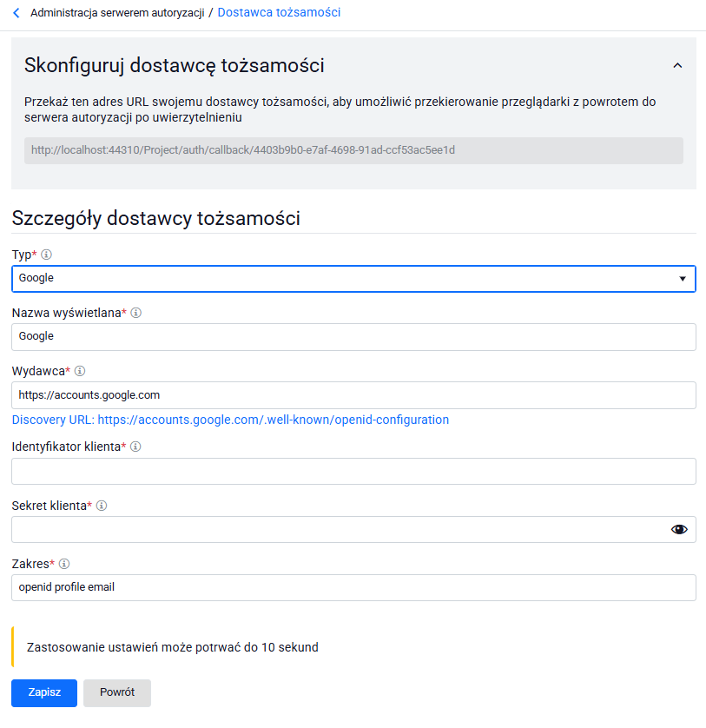706x728 pixels.
Task: Edit the Zakres scope field
Action: point(353,587)
